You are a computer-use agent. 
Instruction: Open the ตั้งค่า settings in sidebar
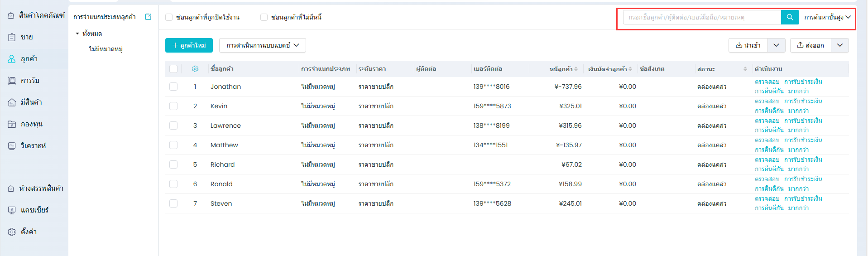[29, 232]
